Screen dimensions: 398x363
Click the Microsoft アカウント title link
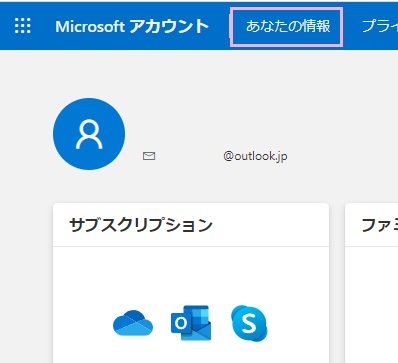pos(132,26)
